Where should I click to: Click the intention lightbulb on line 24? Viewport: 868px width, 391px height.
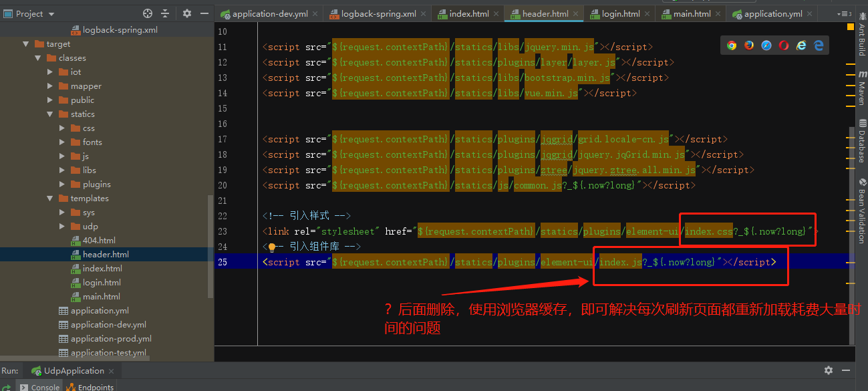click(x=272, y=247)
